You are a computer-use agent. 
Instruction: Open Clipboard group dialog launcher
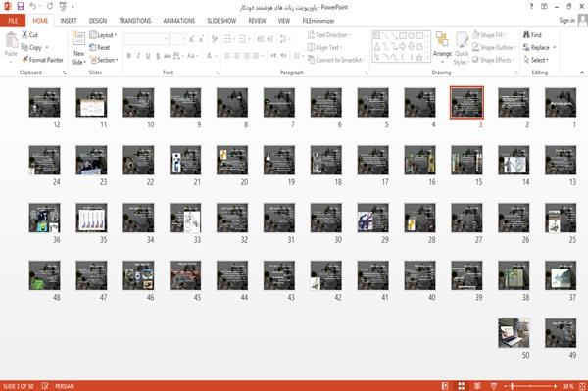coord(65,73)
